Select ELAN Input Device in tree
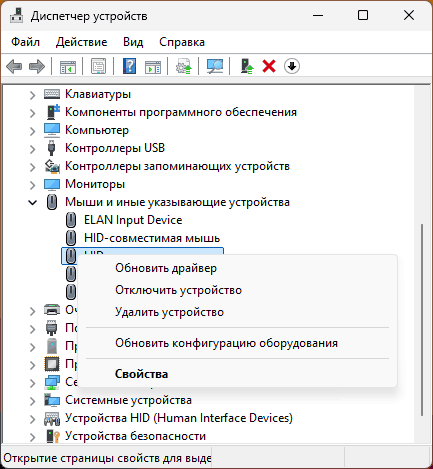Image resolution: width=433 pixels, height=469 pixels. pyautogui.click(x=133, y=220)
